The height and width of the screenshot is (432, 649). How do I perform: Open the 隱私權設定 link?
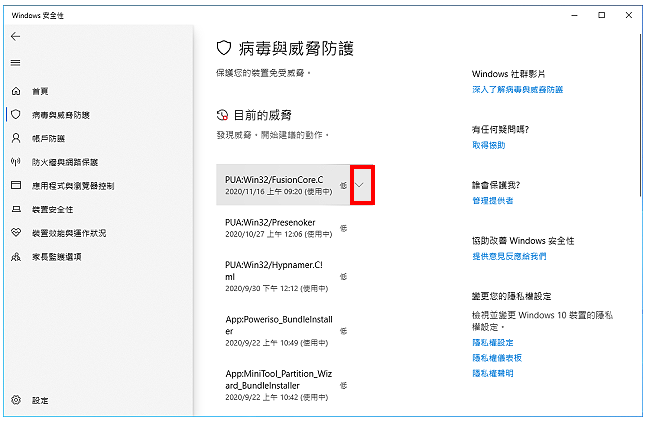(493, 343)
